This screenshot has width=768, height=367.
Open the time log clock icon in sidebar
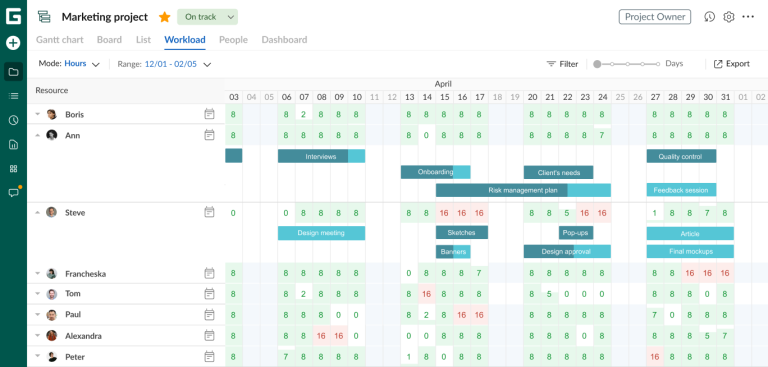click(13, 120)
